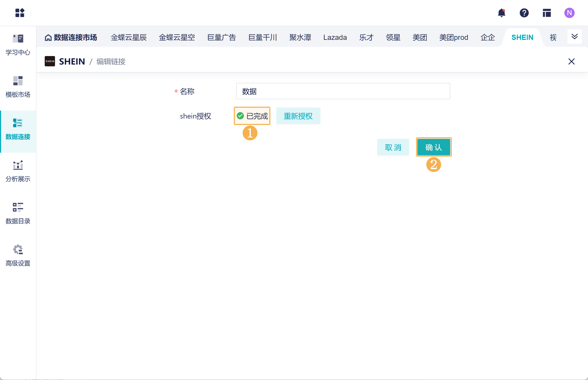
Task: Open the layout panel icon
Action: tap(547, 13)
